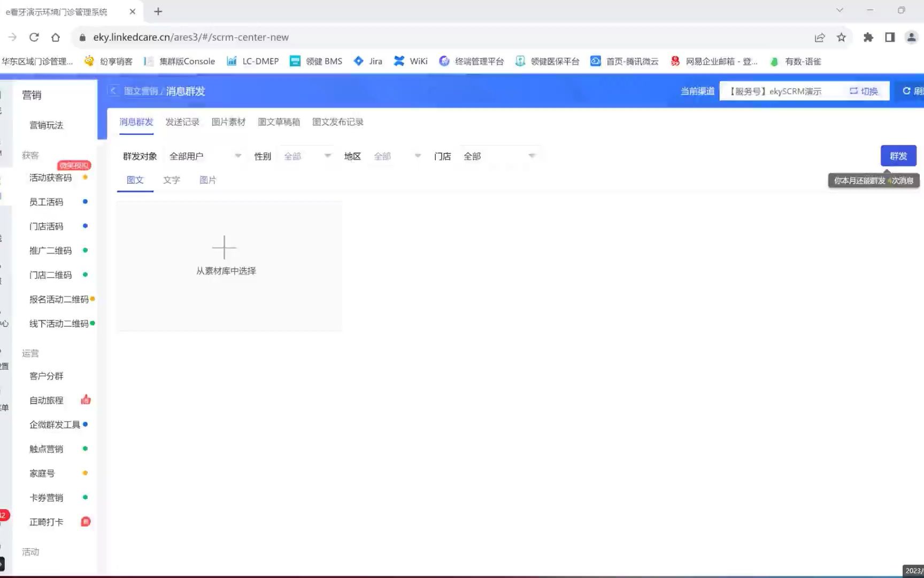Click the thumbs-up icon beside 自动旅程
The image size is (924, 578).
86,400
